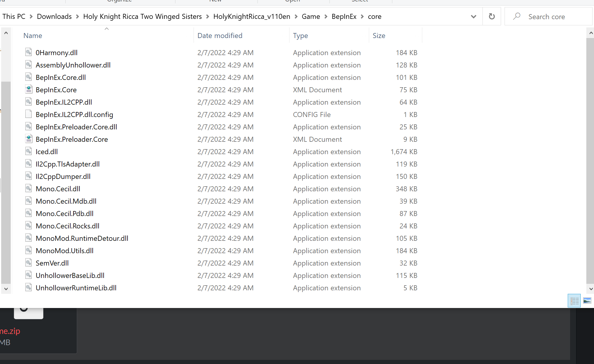This screenshot has height=364, width=594.
Task: Click file list scrollbar down arrow
Action: (x=590, y=289)
